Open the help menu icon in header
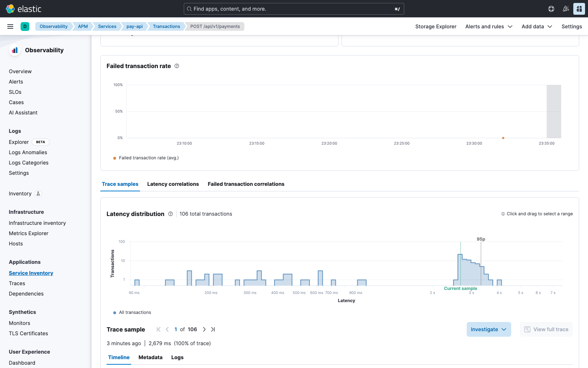The height and width of the screenshot is (368, 588). [x=551, y=9]
